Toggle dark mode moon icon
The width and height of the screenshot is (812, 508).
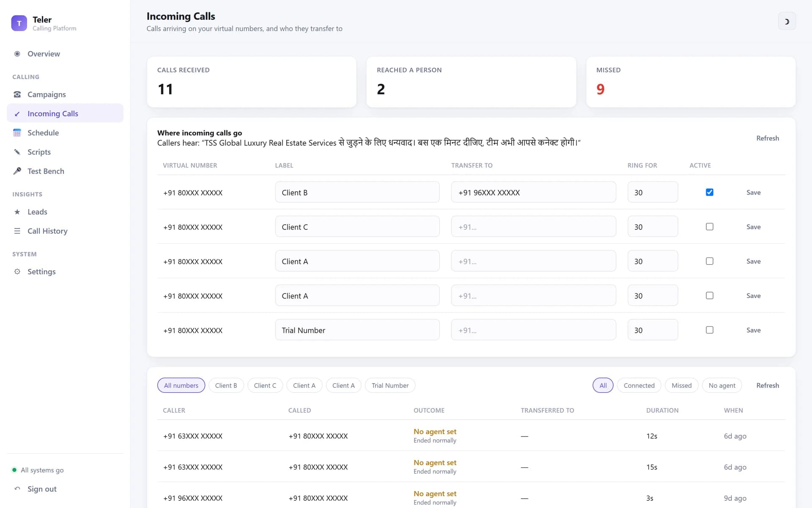(x=787, y=22)
